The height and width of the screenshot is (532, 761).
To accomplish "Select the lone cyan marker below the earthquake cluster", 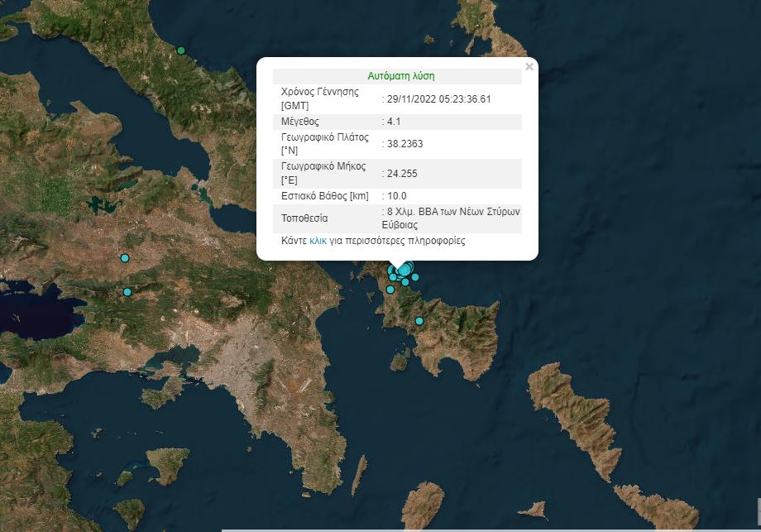I will coord(390,290).
